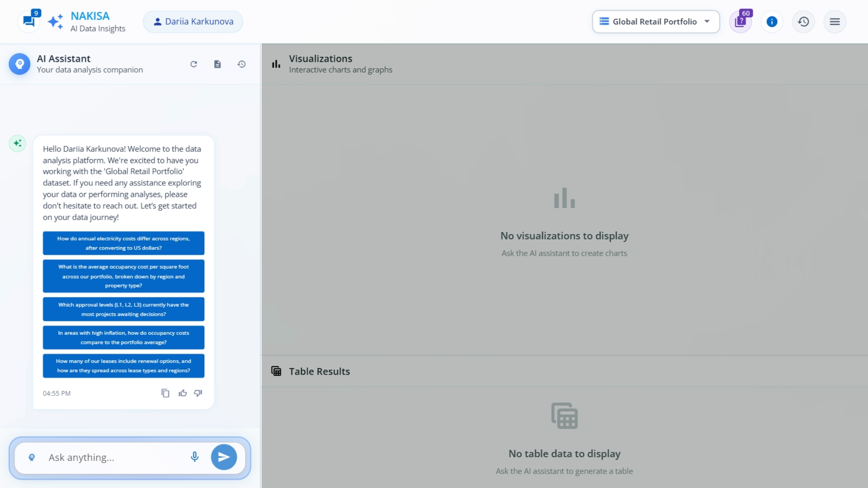Open chat history icon in assistant panel

[x=241, y=64]
